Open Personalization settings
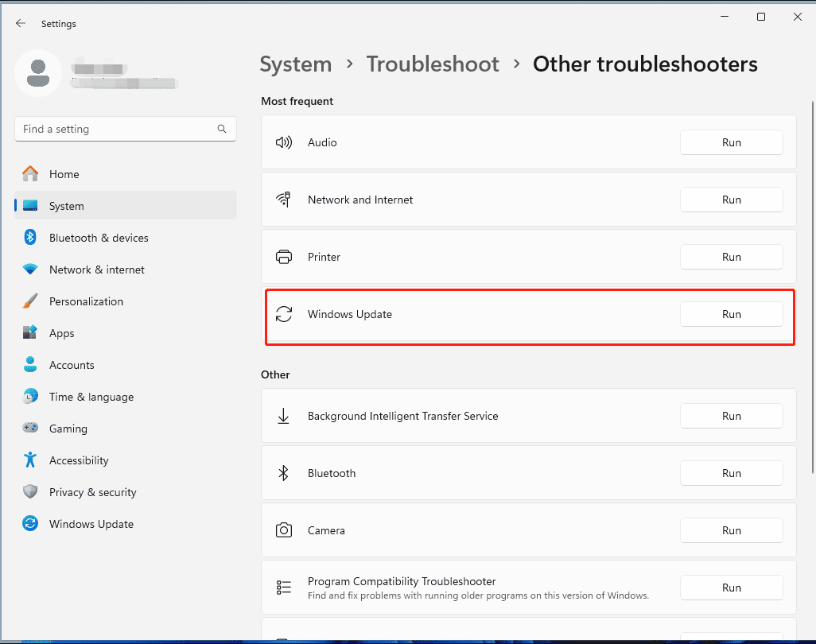This screenshot has height=644, width=816. click(x=126, y=301)
